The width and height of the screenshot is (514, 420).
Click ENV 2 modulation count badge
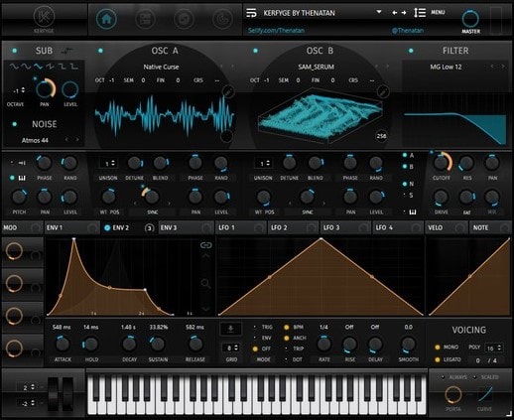(x=149, y=228)
